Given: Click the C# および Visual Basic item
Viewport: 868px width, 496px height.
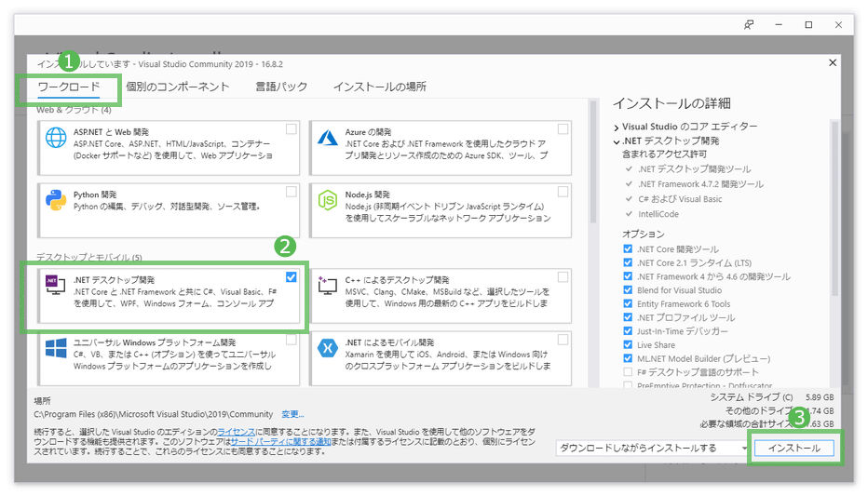Looking at the screenshot, I should coord(680,199).
